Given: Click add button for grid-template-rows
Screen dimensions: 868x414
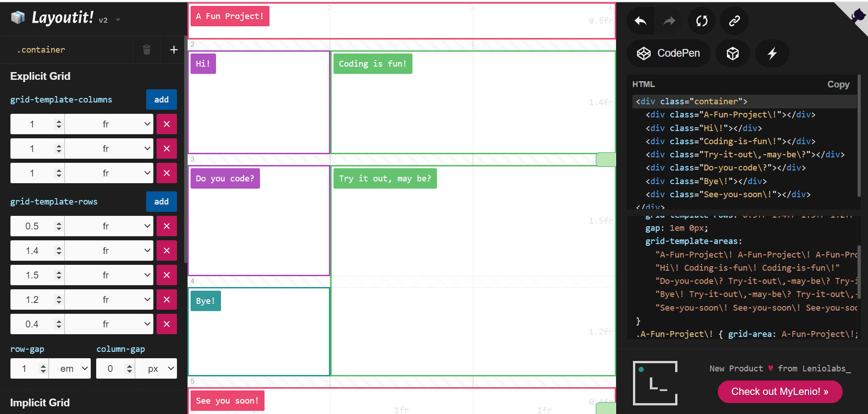Looking at the screenshot, I should pos(161,202).
